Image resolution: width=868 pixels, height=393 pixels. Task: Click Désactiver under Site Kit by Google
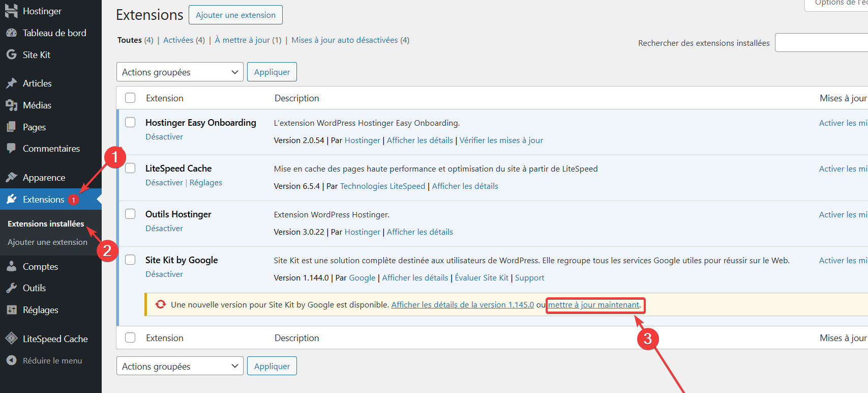coord(164,274)
